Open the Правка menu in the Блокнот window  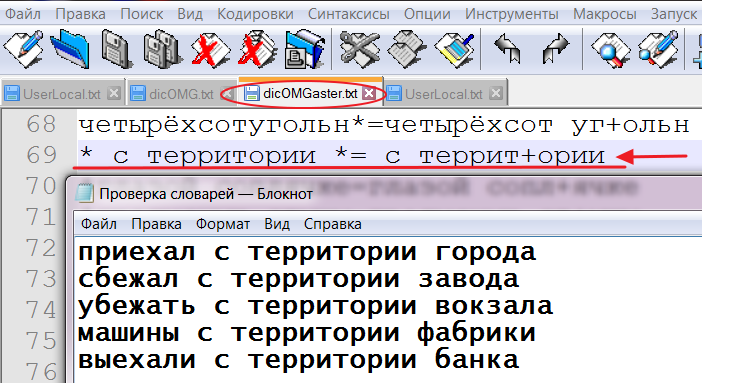tap(156, 224)
